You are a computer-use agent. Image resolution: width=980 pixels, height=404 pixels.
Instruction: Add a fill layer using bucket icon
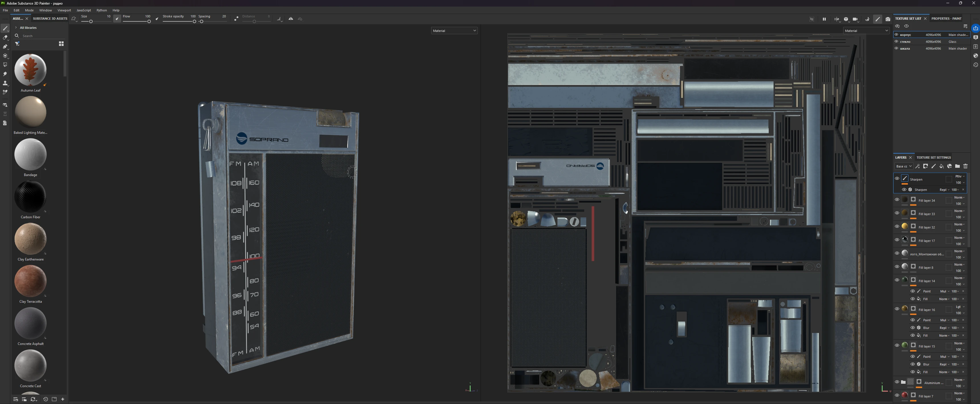point(942,166)
